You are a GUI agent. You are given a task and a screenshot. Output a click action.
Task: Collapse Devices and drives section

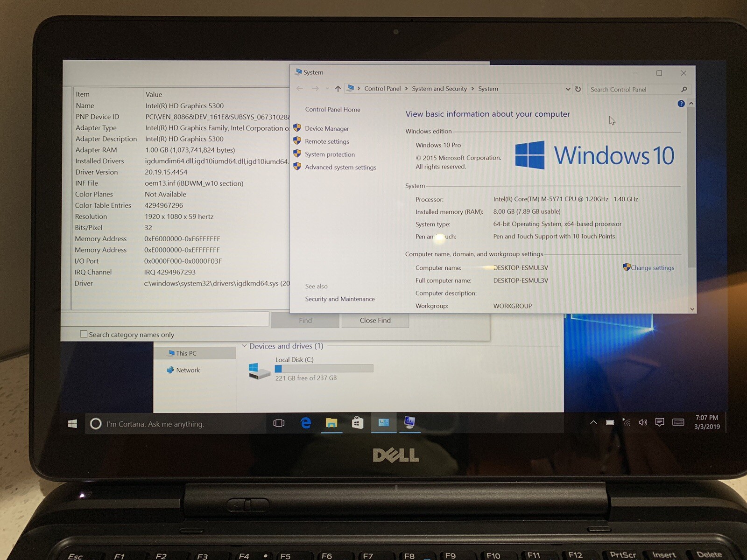(244, 346)
